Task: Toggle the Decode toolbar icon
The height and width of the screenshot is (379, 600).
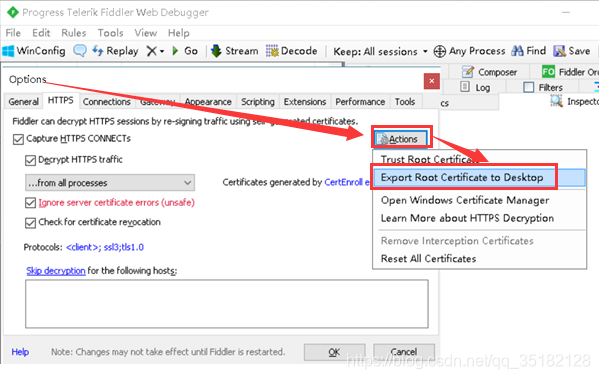Action: [272, 51]
